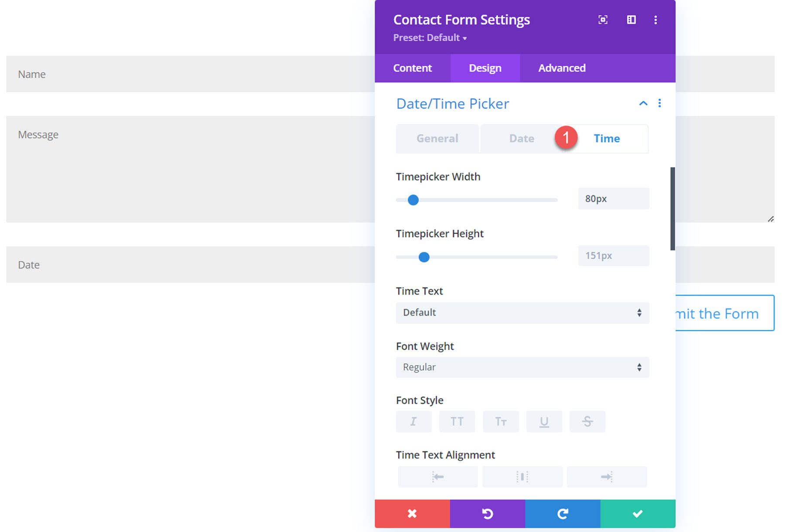Screen dimensions: 785x532
Task: Toggle italic font style
Action: (x=413, y=421)
